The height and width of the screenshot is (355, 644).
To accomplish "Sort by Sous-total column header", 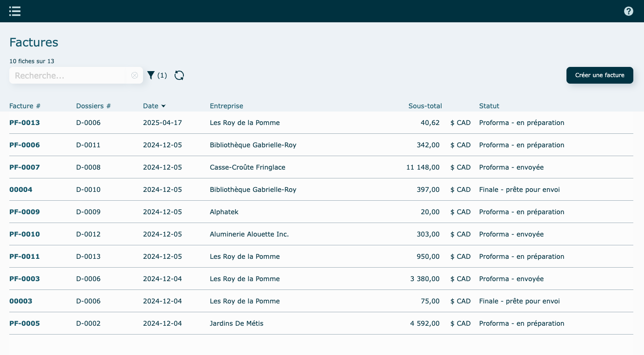I will click(x=425, y=106).
